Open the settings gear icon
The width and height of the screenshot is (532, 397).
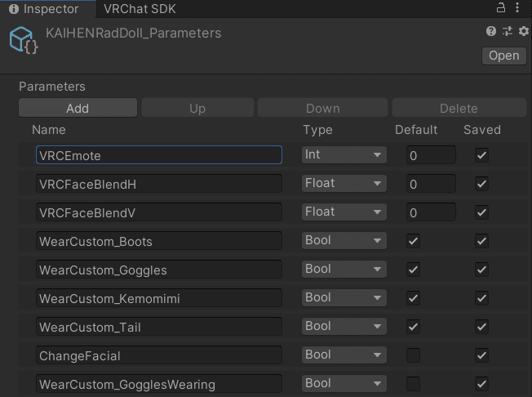(x=524, y=31)
